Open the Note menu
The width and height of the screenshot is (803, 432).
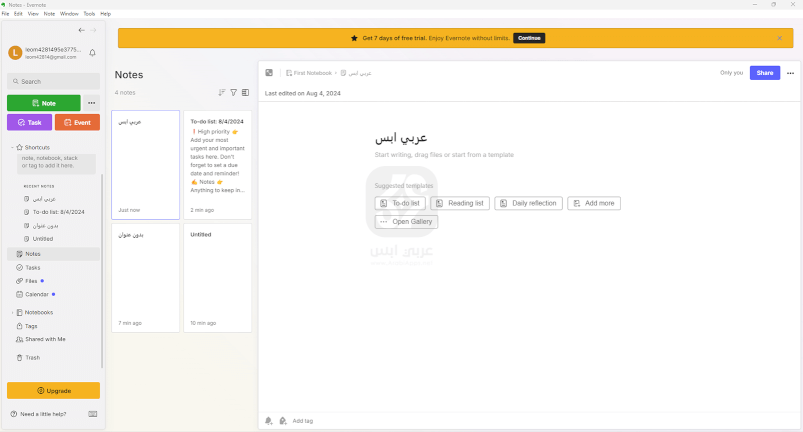pyautogui.click(x=49, y=14)
